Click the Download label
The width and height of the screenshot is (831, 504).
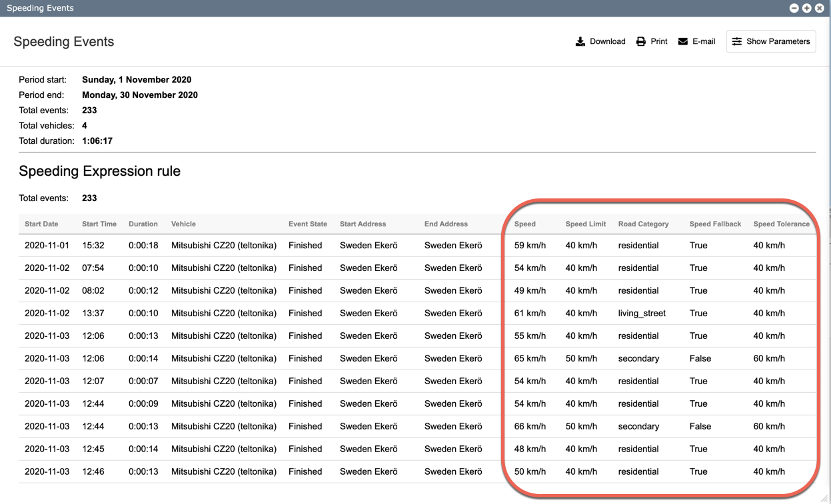tap(608, 41)
